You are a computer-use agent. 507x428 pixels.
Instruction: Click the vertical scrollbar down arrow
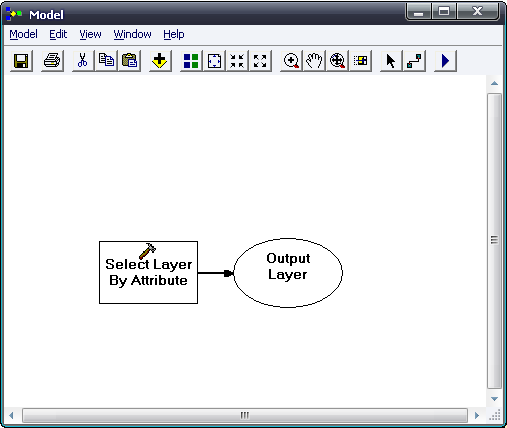pos(494,399)
